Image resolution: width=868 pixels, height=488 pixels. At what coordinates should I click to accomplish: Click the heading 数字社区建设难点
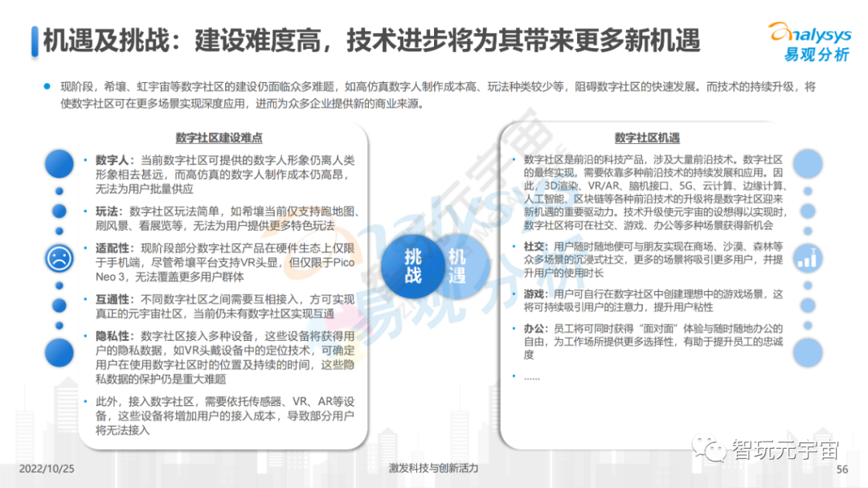[x=219, y=138]
